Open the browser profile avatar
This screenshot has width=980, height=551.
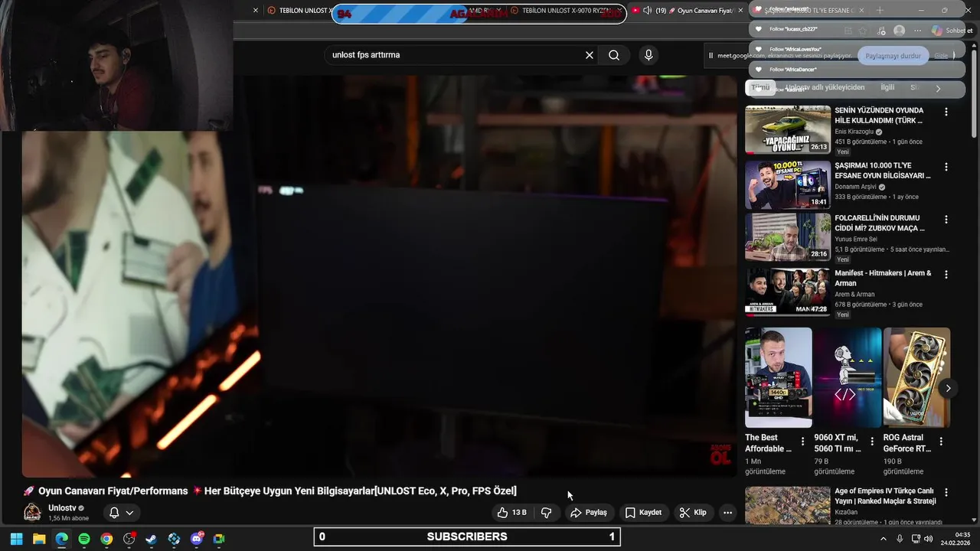pos(899,31)
